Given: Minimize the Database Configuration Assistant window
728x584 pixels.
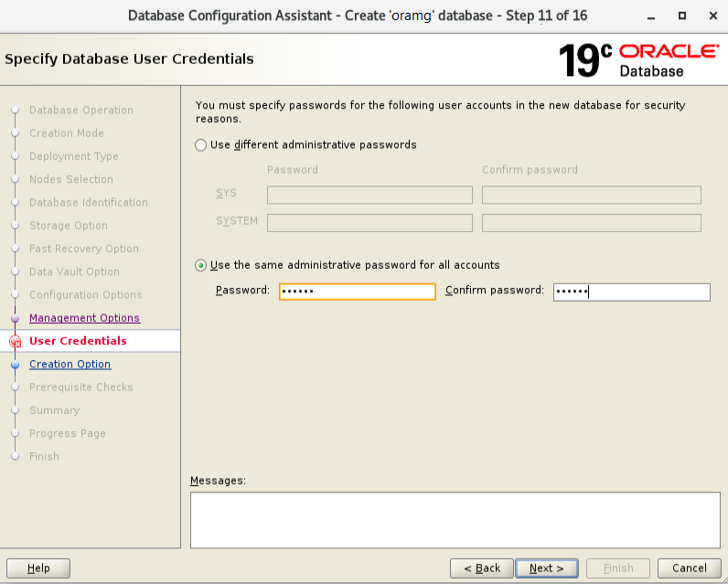Looking at the screenshot, I should tap(651, 16).
